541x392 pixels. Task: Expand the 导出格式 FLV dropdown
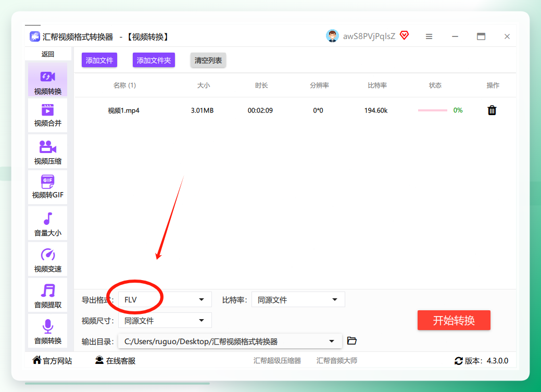click(x=165, y=299)
